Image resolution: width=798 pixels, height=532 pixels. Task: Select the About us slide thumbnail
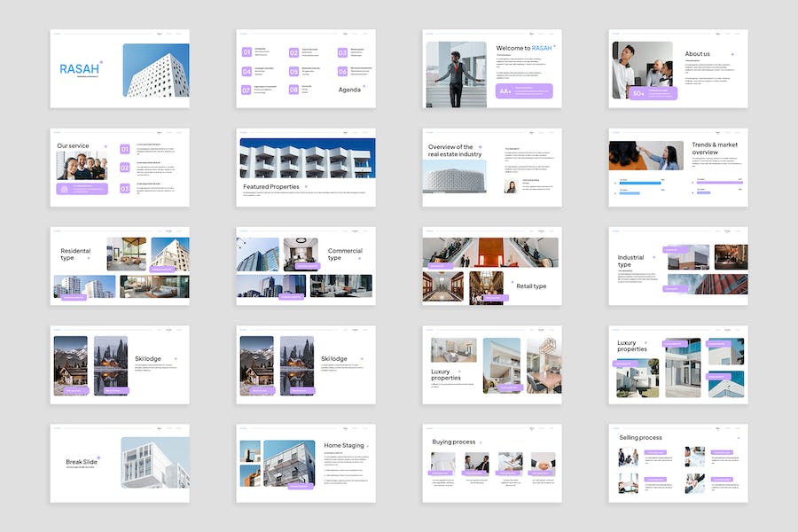pos(678,69)
